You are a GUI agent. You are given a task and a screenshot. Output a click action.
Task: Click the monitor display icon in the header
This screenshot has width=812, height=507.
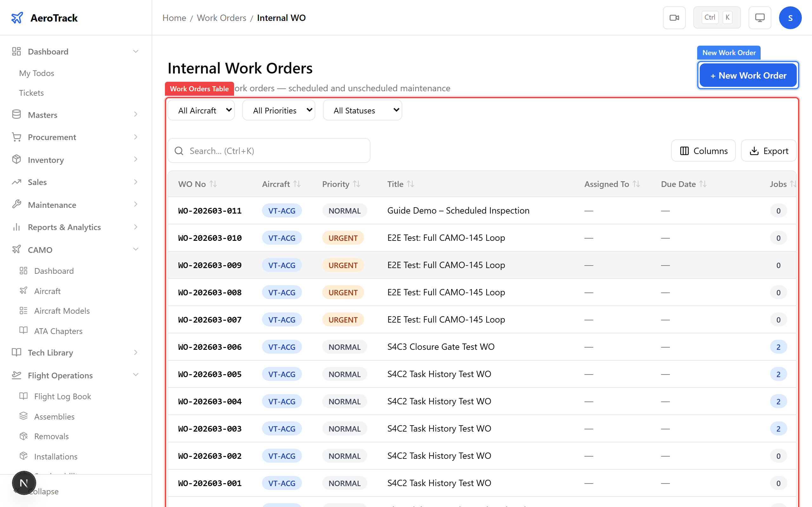pyautogui.click(x=760, y=17)
